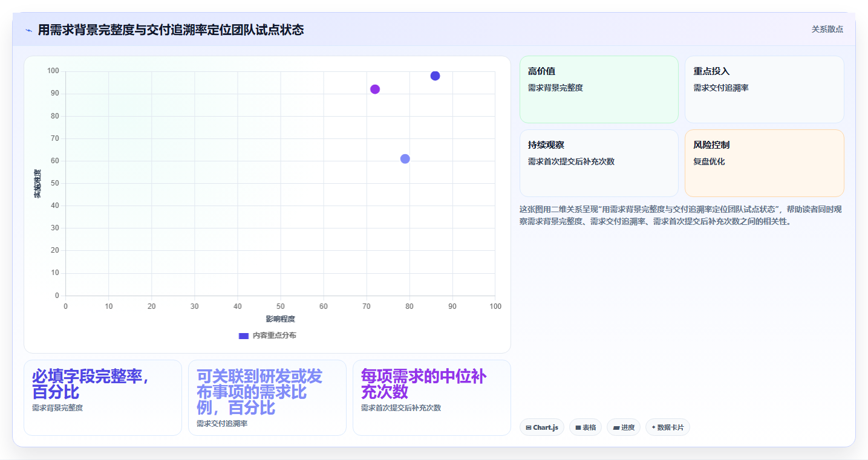Open the 重点投入 quadrant card
The image size is (868, 460).
click(x=765, y=89)
